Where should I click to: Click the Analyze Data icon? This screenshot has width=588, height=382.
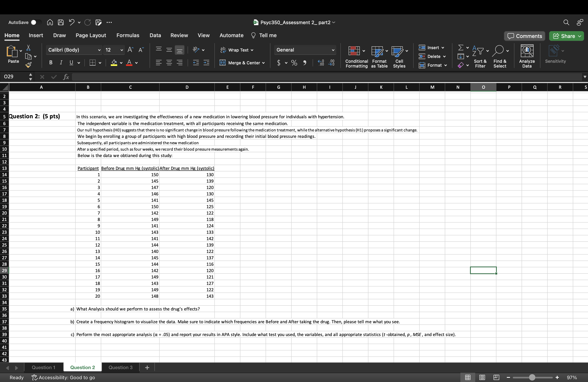pyautogui.click(x=527, y=51)
